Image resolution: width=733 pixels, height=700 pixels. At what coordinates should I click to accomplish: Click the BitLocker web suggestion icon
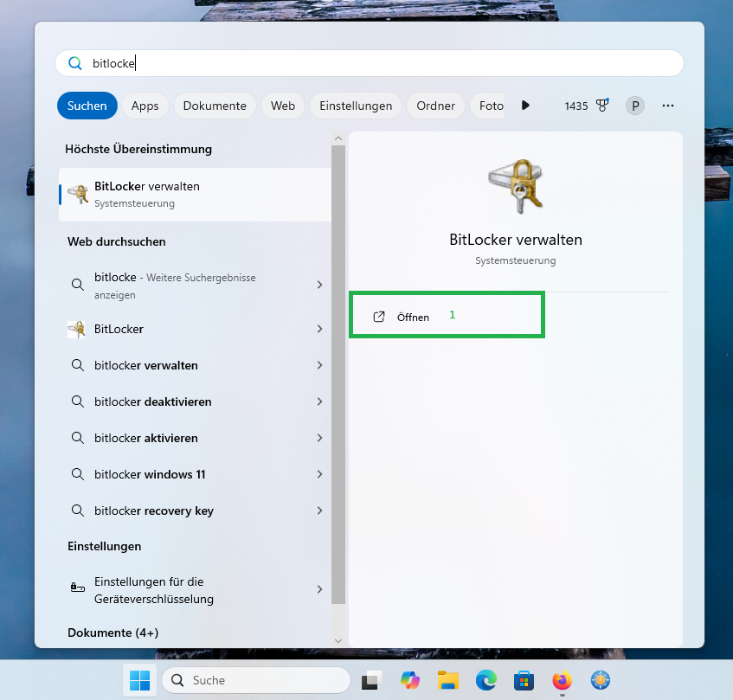(x=77, y=329)
